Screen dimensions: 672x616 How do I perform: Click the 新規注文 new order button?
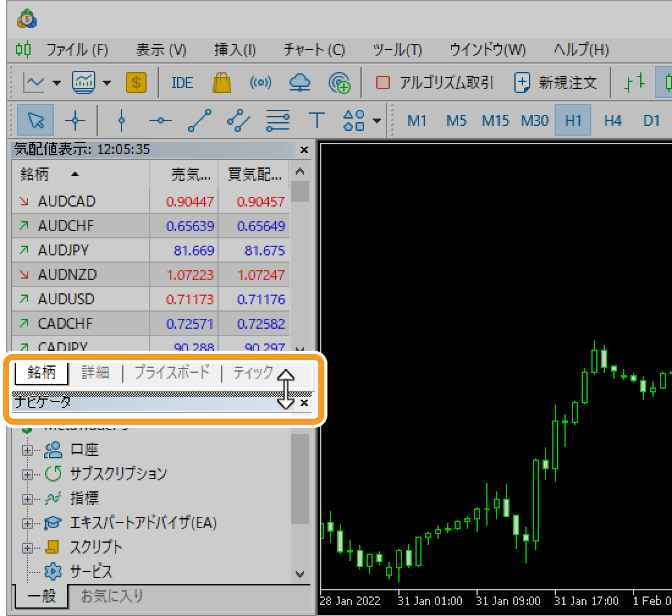[555, 82]
